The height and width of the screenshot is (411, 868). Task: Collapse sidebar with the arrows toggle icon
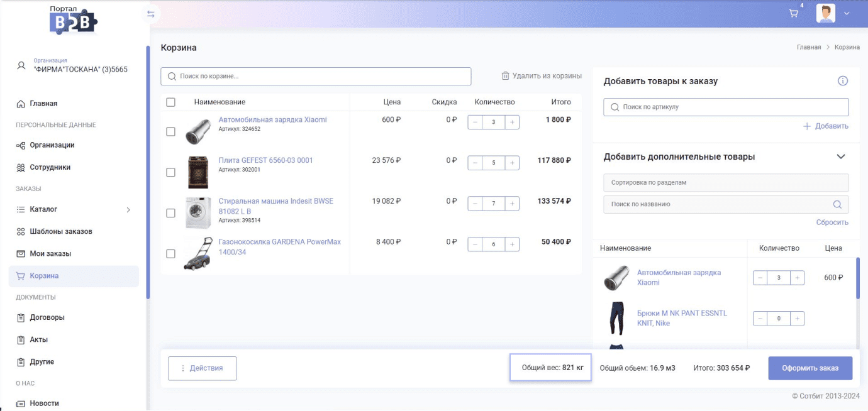click(151, 14)
